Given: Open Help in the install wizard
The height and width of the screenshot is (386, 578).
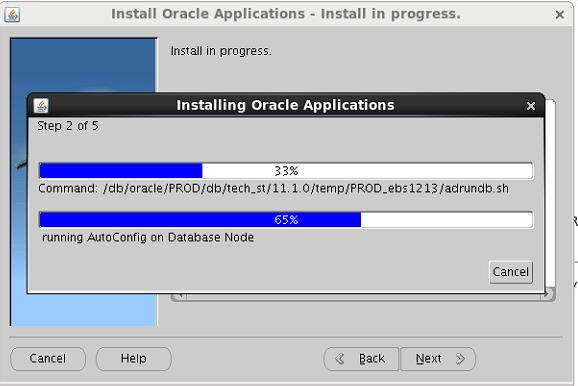Looking at the screenshot, I should pyautogui.click(x=133, y=358).
